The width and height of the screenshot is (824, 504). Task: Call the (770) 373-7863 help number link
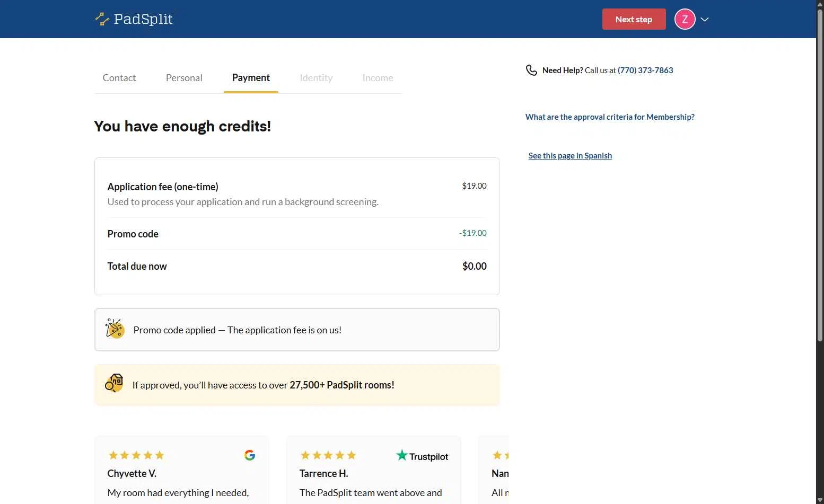(645, 70)
